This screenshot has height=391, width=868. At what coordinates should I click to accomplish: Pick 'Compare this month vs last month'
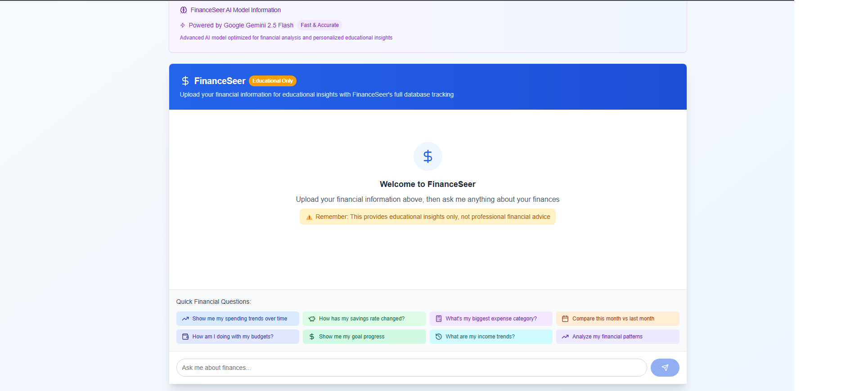[x=618, y=319]
